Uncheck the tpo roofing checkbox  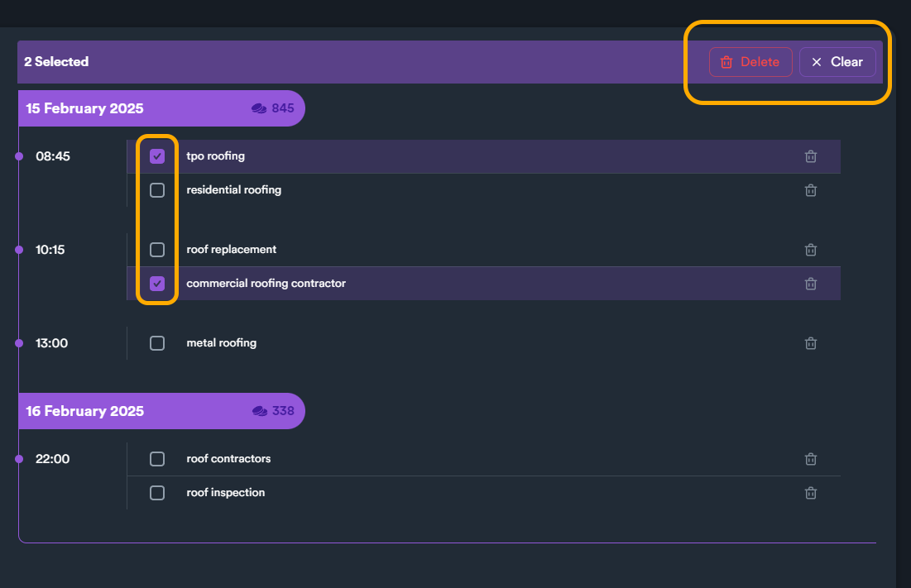157,156
